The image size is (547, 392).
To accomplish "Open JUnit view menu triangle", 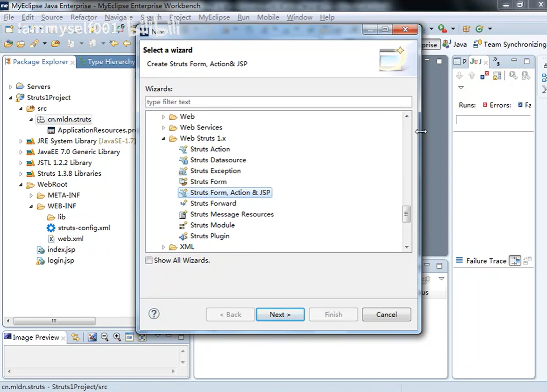I will 461,88.
